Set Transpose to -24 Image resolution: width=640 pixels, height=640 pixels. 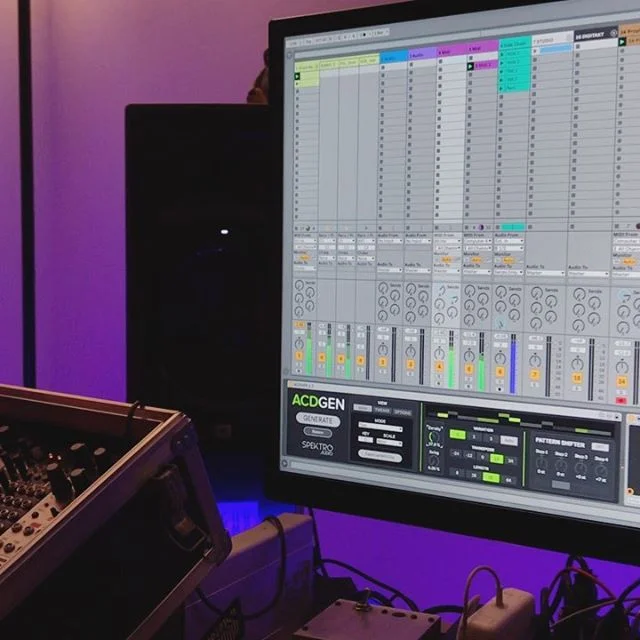[456, 453]
